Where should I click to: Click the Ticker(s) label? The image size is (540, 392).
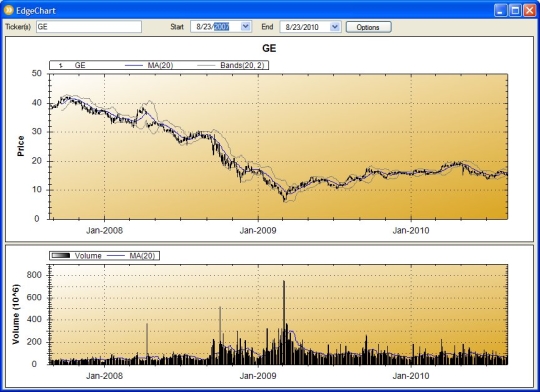(18, 27)
